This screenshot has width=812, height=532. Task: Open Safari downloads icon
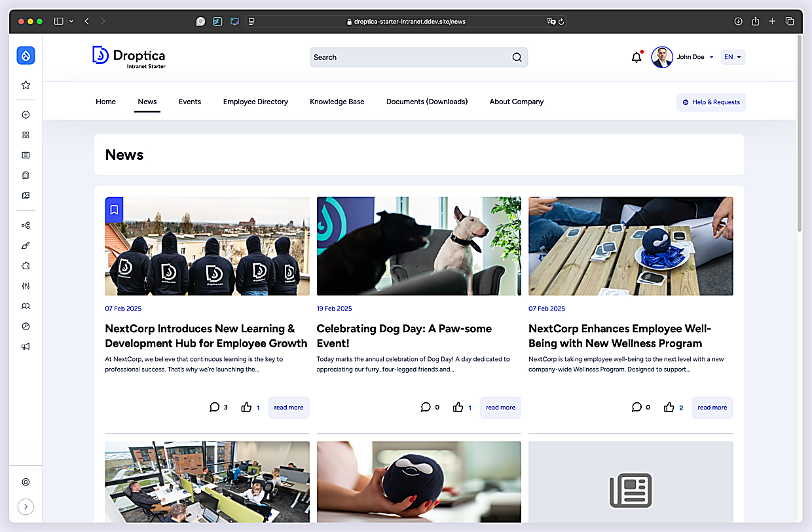click(738, 22)
